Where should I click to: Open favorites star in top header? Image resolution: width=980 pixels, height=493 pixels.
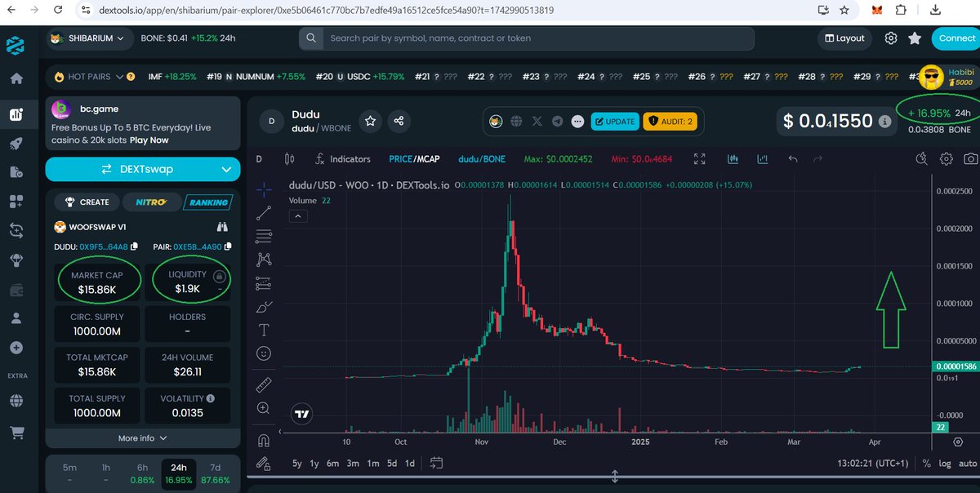[x=915, y=38]
